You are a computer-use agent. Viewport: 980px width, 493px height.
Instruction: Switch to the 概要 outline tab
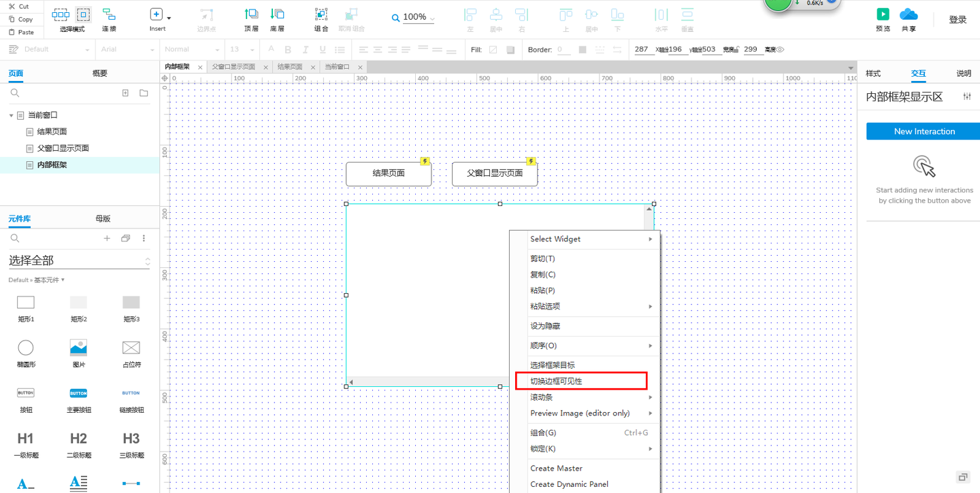pyautogui.click(x=100, y=73)
